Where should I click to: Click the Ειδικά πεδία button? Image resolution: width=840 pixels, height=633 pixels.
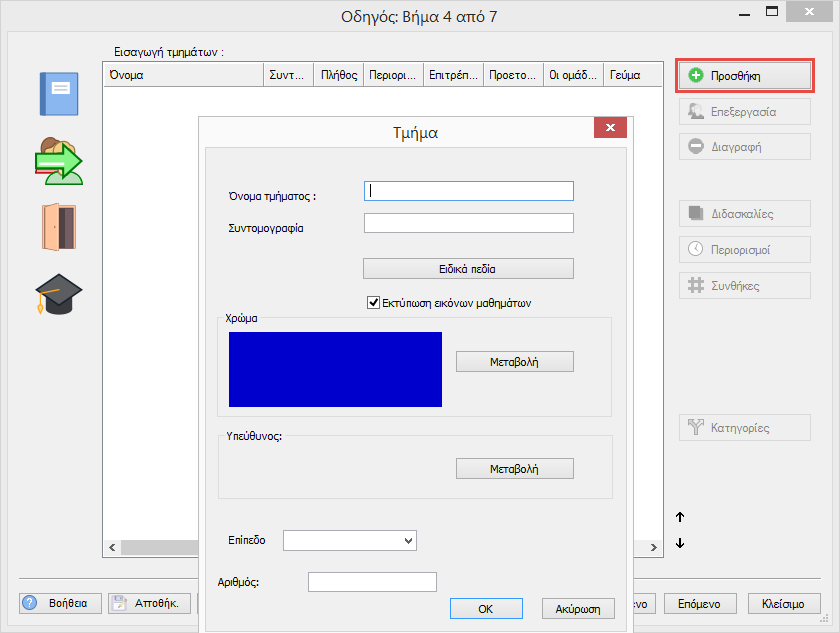pyautogui.click(x=468, y=269)
